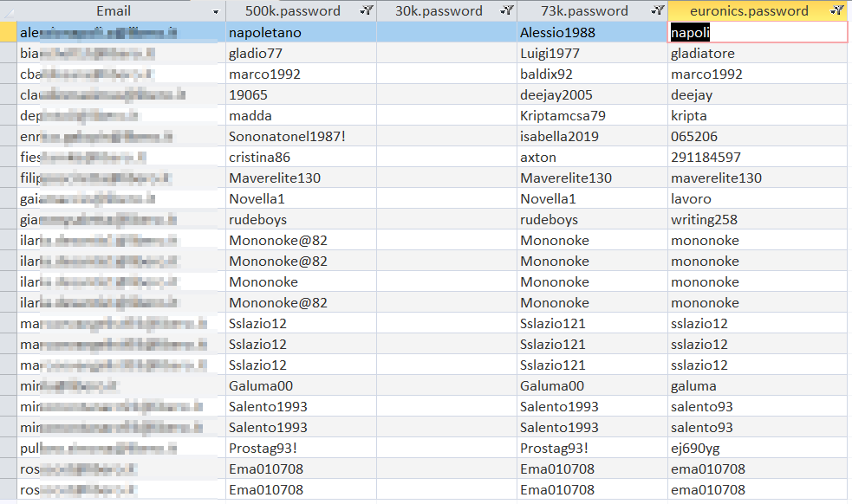Select the Email column header
The image size is (852, 504).
[113, 11]
